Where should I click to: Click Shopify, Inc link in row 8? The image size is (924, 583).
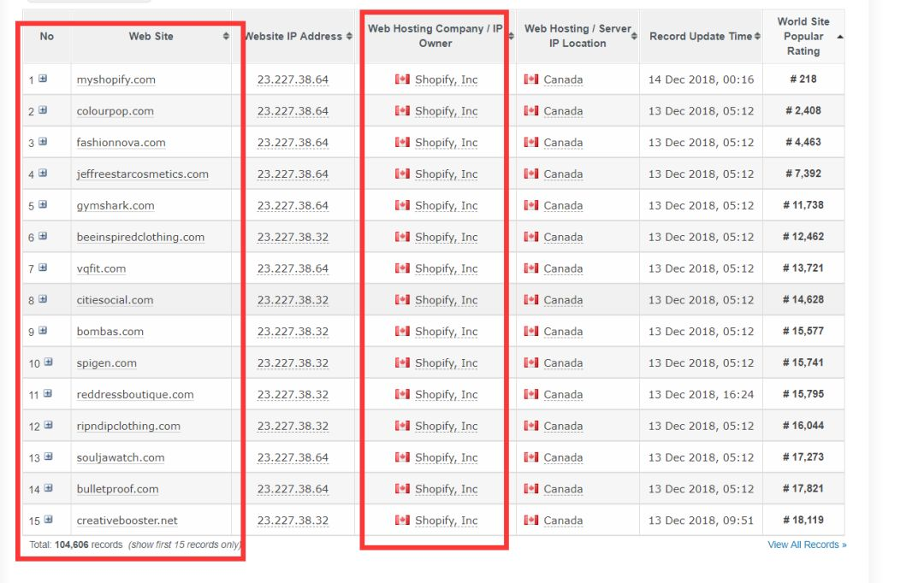click(446, 300)
